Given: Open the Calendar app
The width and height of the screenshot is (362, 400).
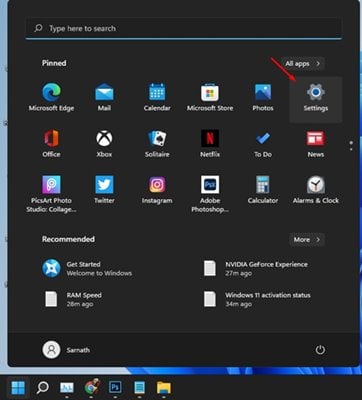Looking at the screenshot, I should 157,97.
